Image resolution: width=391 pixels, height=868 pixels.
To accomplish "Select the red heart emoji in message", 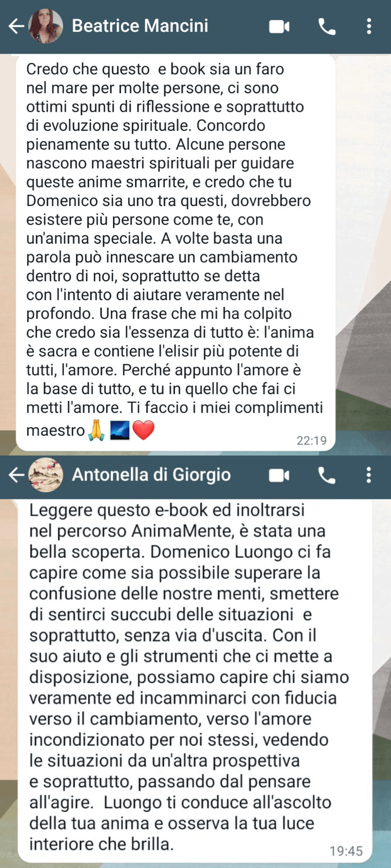I will 144,431.
